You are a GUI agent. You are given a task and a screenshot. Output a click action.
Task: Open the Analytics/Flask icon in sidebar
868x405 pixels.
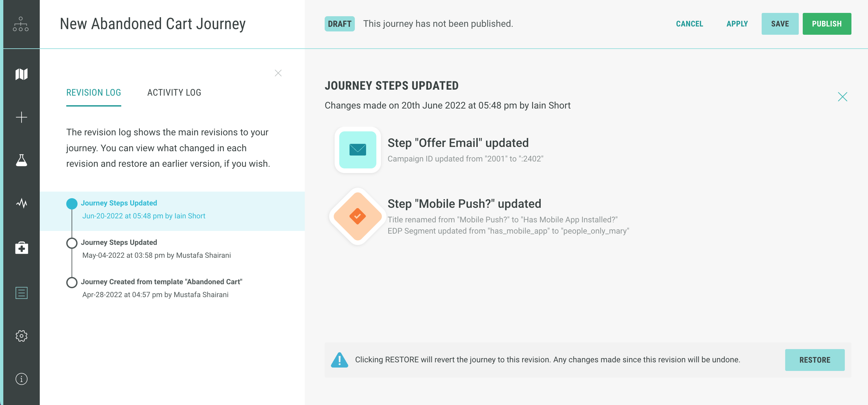pyautogui.click(x=22, y=160)
